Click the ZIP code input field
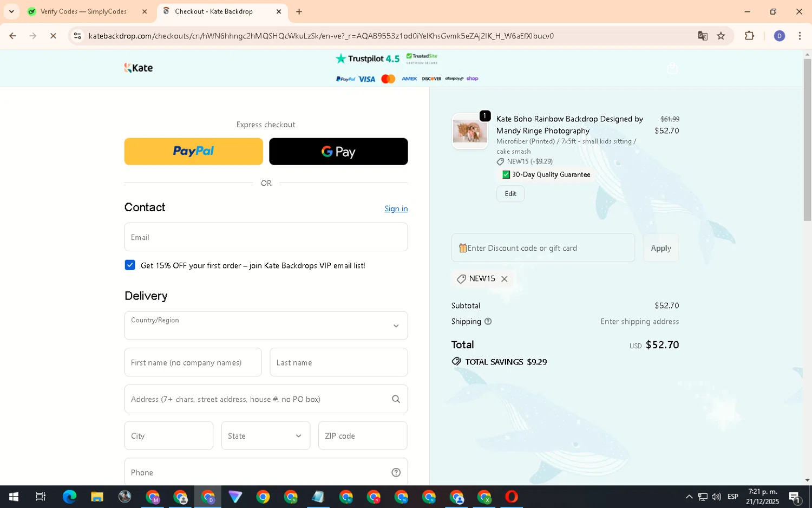Viewport: 812px width, 508px height. click(x=363, y=435)
